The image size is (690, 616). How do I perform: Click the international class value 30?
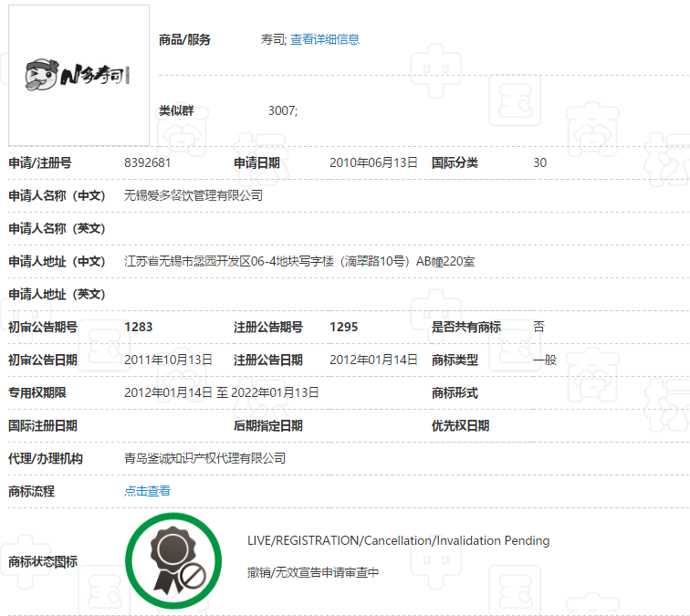540,162
